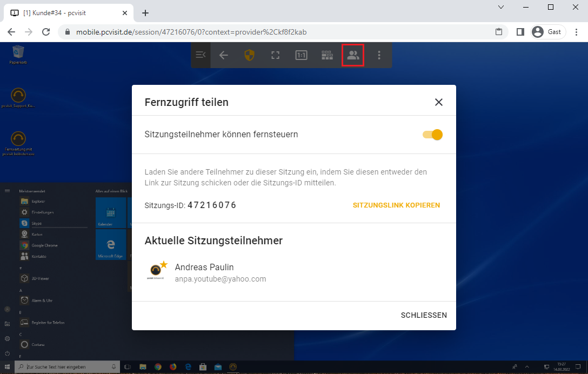
Task: Click the tab search chevron
Action: coord(501,7)
